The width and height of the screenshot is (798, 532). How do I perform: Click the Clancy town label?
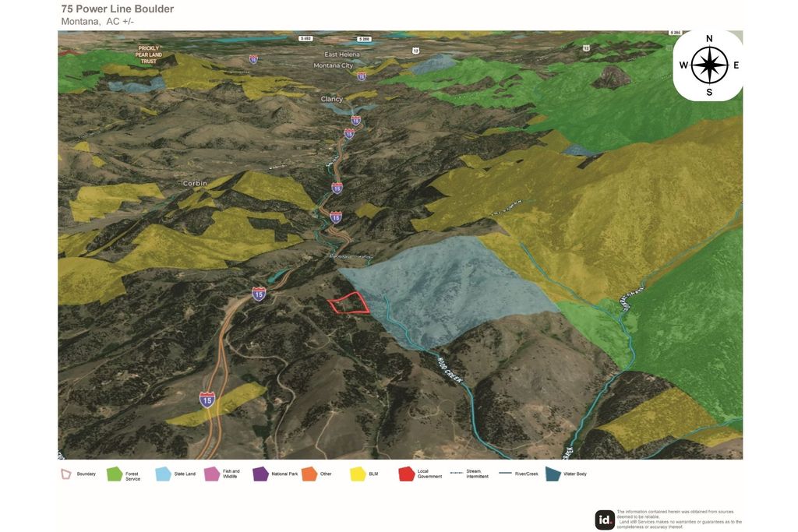point(332,99)
